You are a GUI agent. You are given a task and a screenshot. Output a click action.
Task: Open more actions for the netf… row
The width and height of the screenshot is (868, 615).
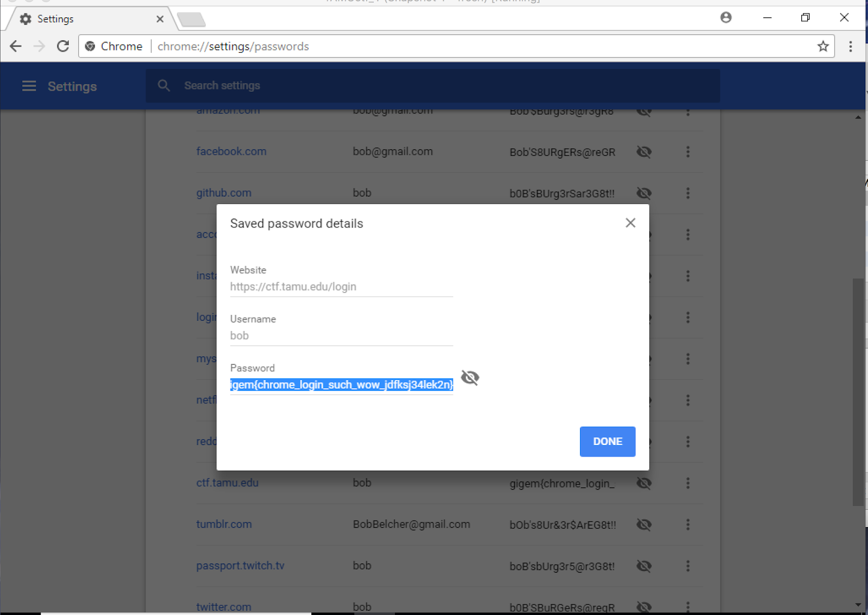point(688,400)
